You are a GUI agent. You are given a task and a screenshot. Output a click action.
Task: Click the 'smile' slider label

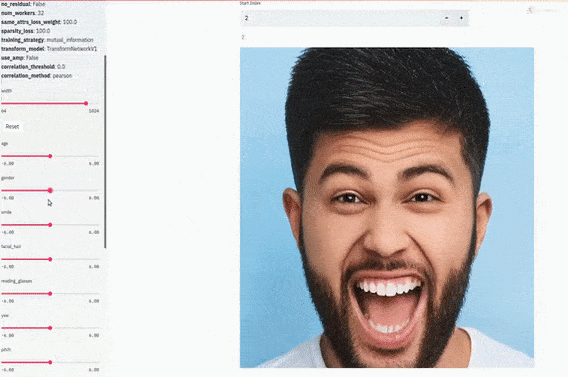point(6,212)
